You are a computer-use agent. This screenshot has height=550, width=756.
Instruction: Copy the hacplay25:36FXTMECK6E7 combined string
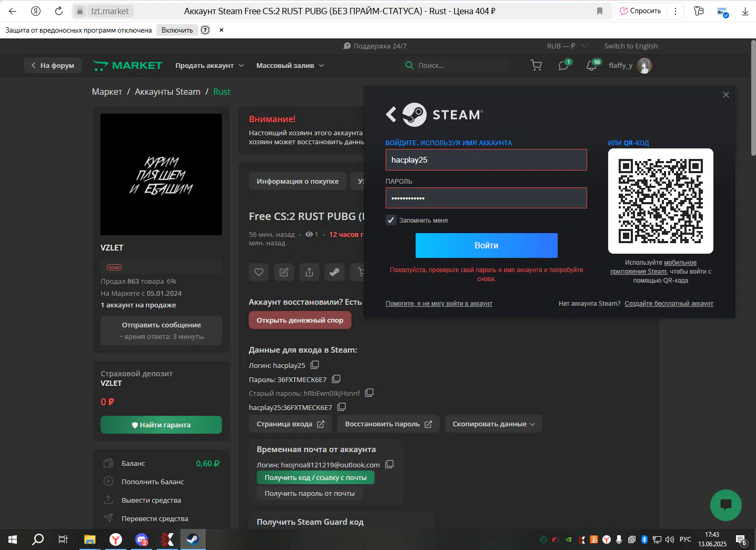tap(341, 407)
